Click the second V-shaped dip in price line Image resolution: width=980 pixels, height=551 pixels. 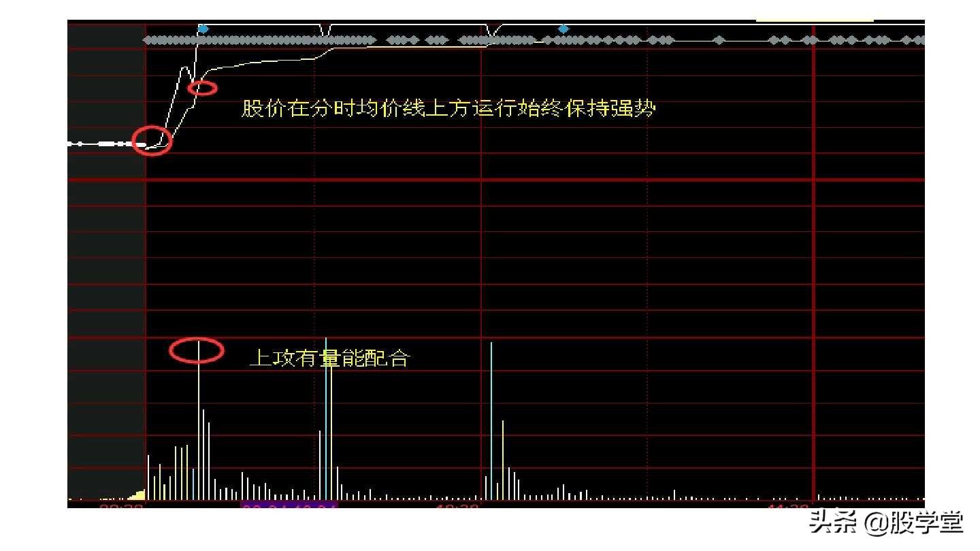pyautogui.click(x=493, y=31)
